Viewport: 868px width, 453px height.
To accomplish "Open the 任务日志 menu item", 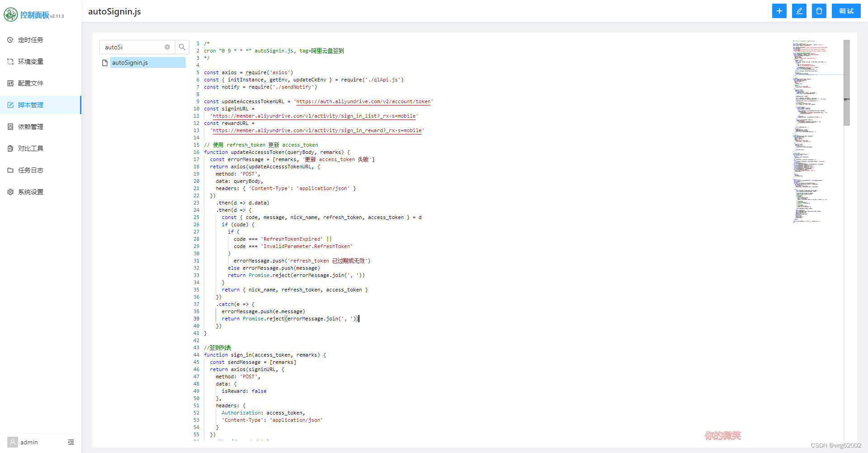I will pos(41,170).
